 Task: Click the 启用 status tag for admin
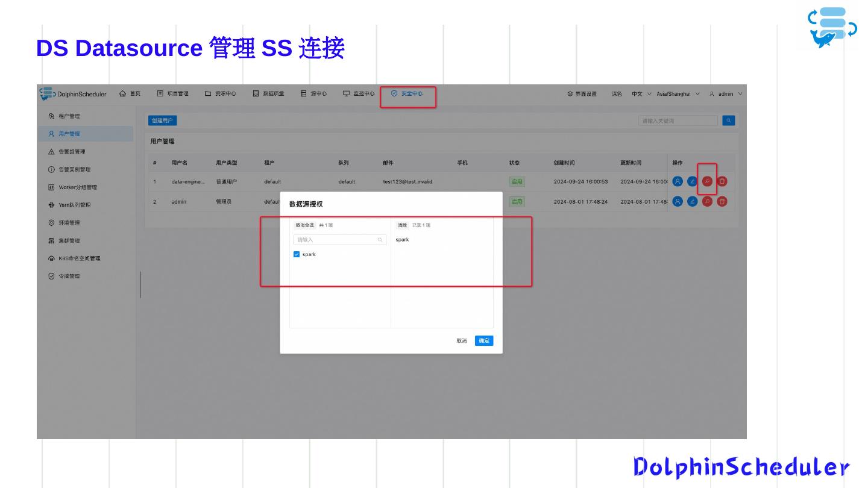(517, 202)
